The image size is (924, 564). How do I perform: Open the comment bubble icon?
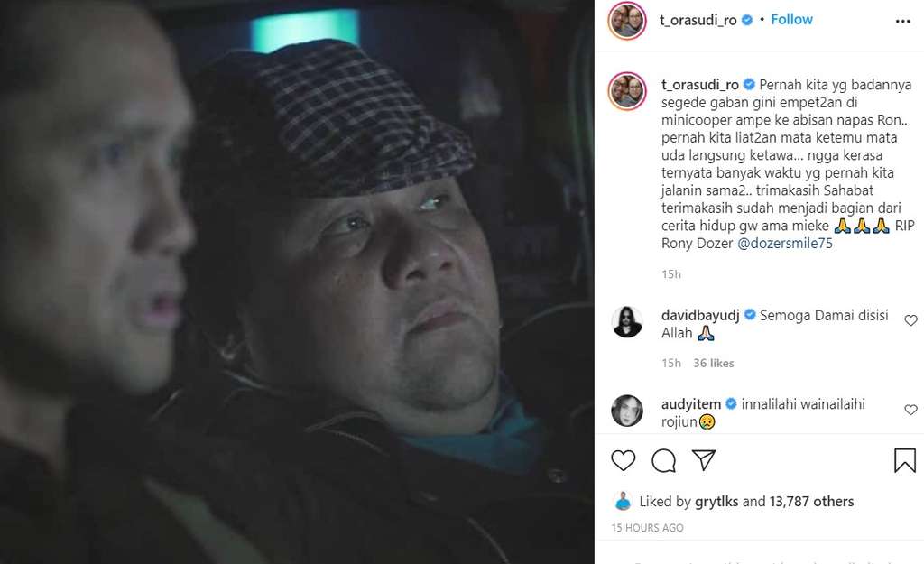(x=663, y=461)
